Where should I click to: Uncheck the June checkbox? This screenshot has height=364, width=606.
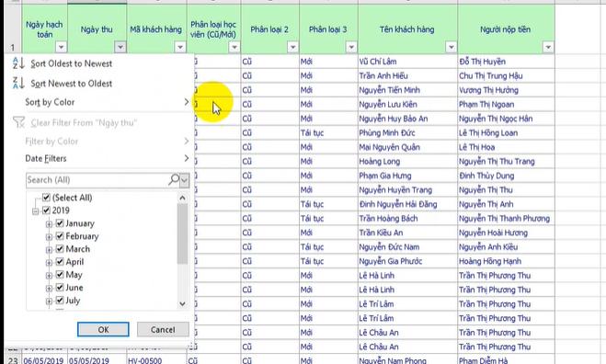click(60, 287)
